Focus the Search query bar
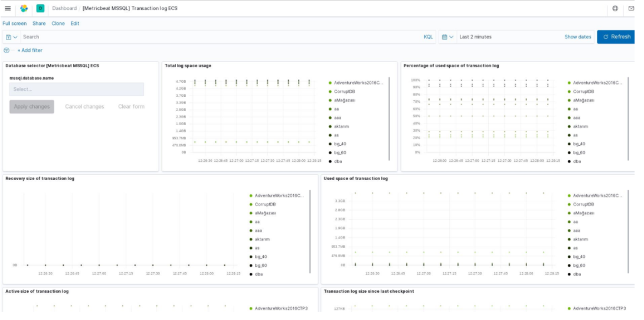Image resolution: width=644 pixels, height=320 pixels. click(x=222, y=37)
